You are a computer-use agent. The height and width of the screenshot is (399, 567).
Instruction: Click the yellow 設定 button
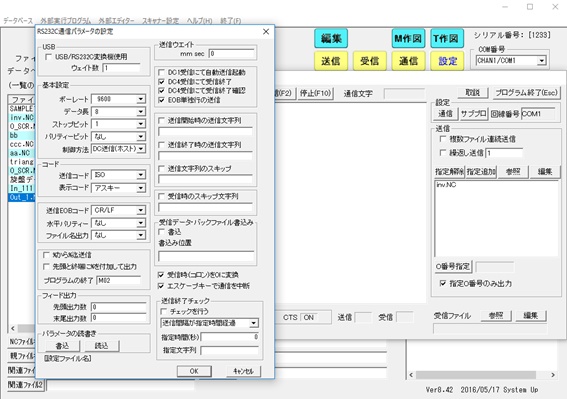click(x=447, y=61)
